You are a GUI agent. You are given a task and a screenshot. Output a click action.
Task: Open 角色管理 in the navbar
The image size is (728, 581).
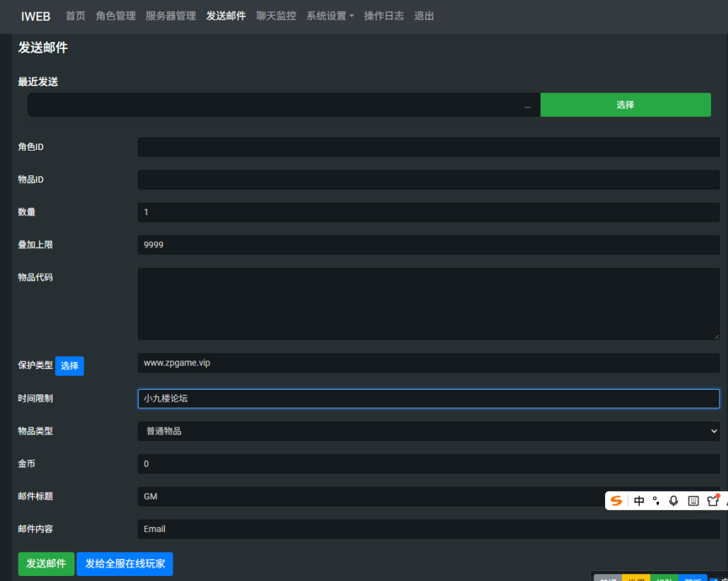pyautogui.click(x=116, y=16)
